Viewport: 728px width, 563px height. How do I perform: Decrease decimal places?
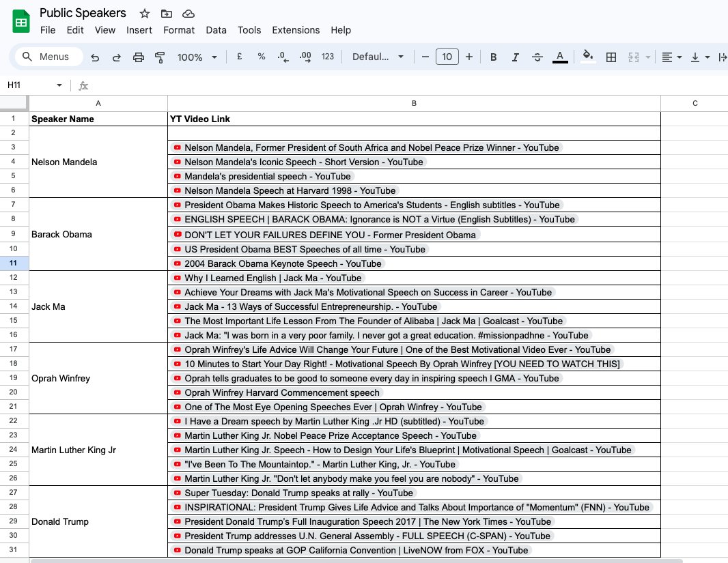(283, 57)
